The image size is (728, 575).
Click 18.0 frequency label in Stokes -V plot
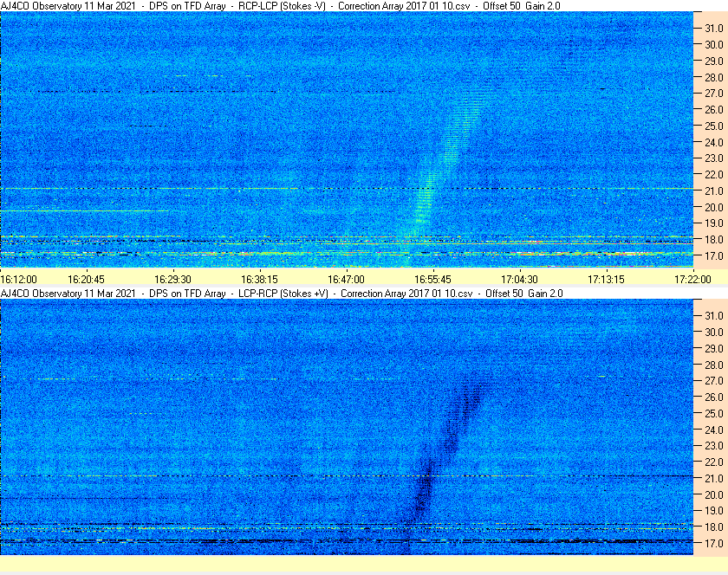click(x=714, y=240)
